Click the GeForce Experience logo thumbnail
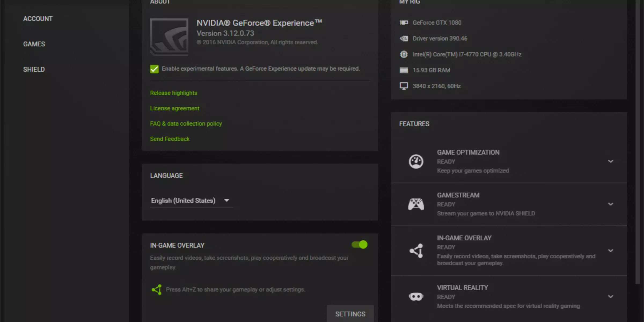Screen dimensions: 644x322 tap(169, 37)
